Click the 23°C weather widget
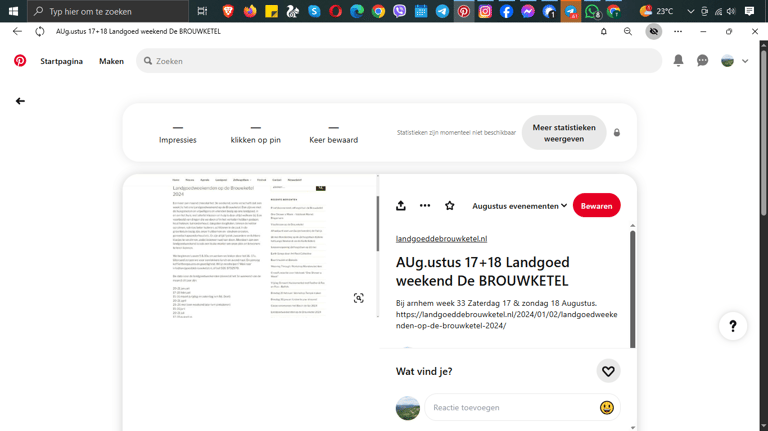Screen dimensions: 768x431 [x=656, y=11]
